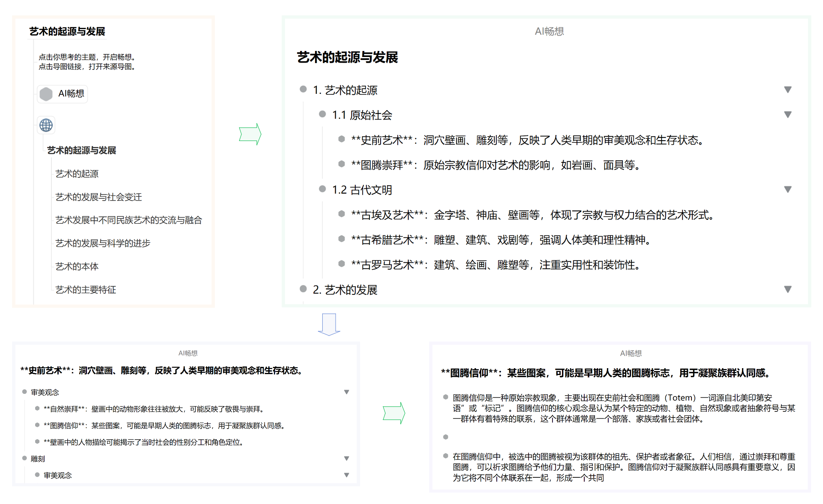Image resolution: width=823 pixels, height=504 pixels.
Task: Select 艺术的起源 in the mind map tree
Action: 77,174
